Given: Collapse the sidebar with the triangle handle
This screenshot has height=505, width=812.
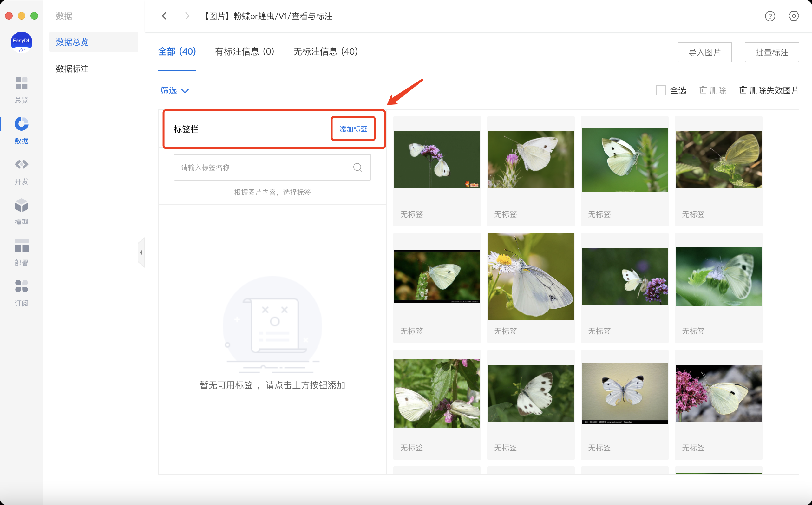Looking at the screenshot, I should point(141,252).
